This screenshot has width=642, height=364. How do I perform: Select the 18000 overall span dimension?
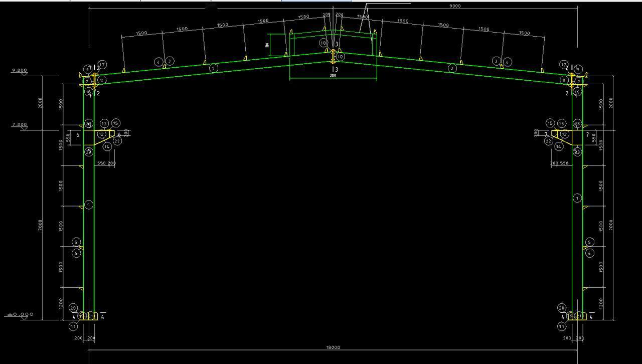point(333,347)
